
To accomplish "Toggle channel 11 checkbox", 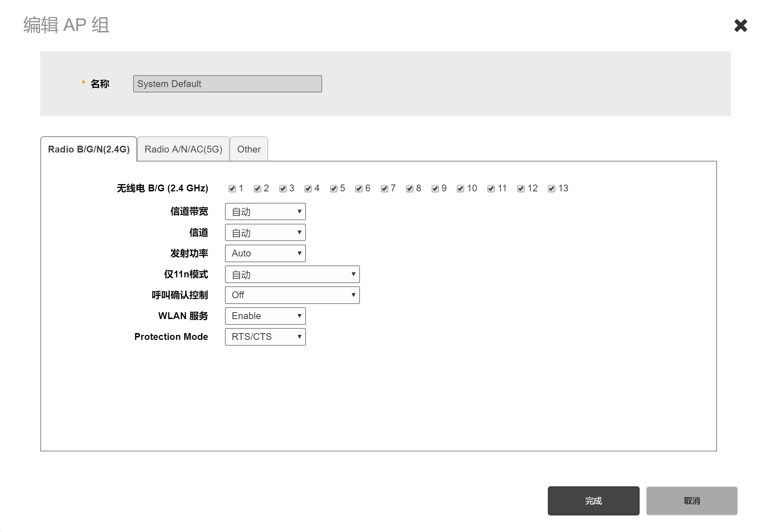I will point(491,189).
